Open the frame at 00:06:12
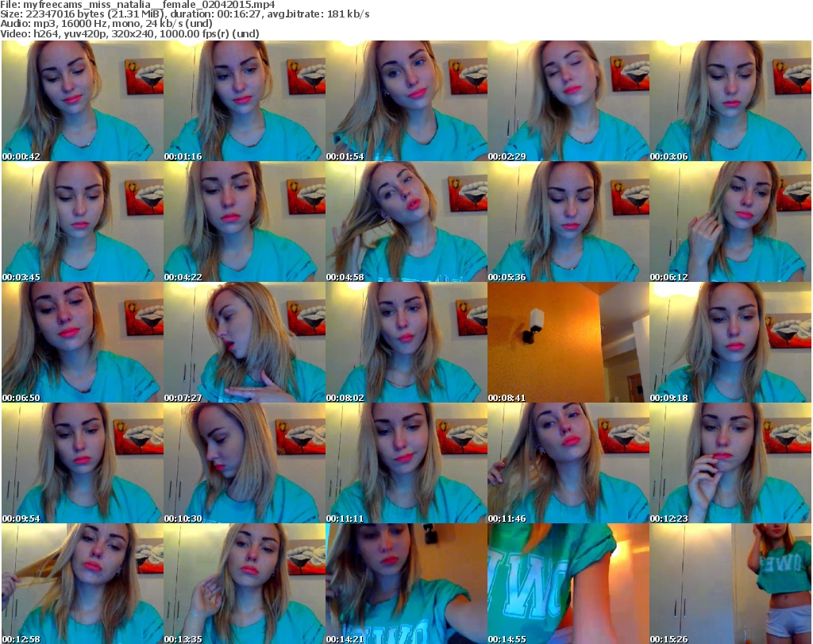 click(730, 222)
